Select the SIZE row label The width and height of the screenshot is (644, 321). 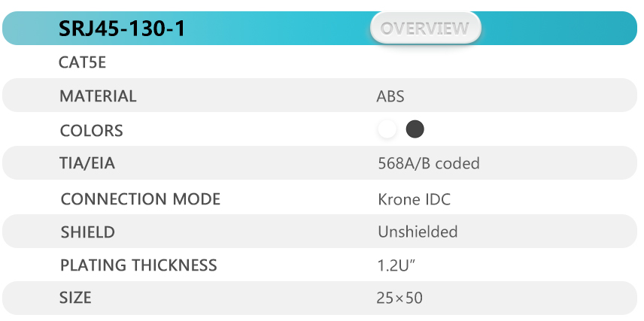click(x=75, y=298)
